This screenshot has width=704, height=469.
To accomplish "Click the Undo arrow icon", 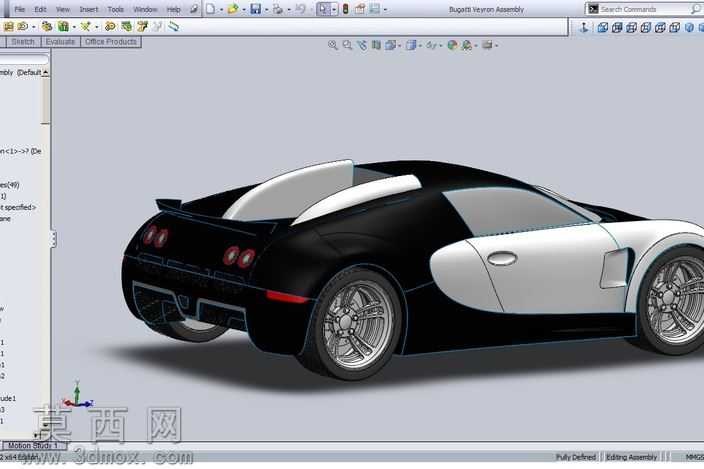I will (x=300, y=9).
